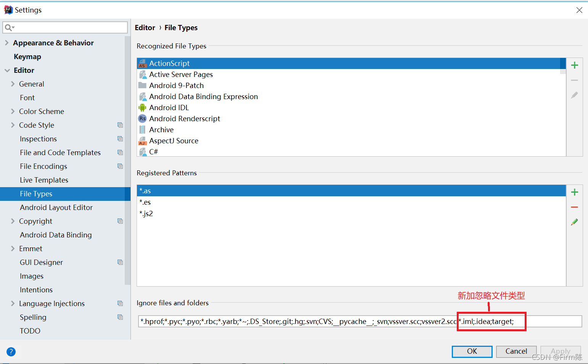Click the Apply button
588x364 pixels.
pyautogui.click(x=561, y=351)
